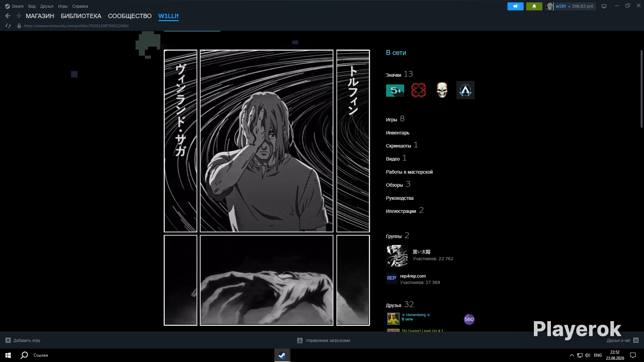Image resolution: width=644 pixels, height=362 pixels.
Task: Open the 5+ years of service badge
Action: pos(395,90)
